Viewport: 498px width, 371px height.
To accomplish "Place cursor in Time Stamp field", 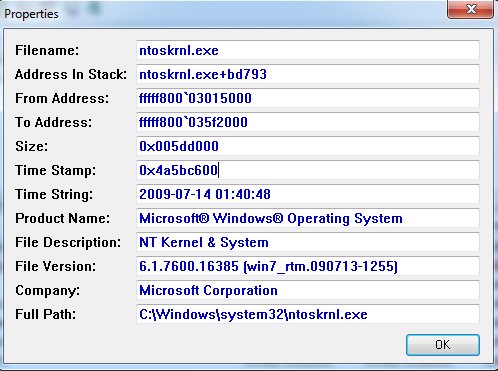I will click(x=308, y=170).
